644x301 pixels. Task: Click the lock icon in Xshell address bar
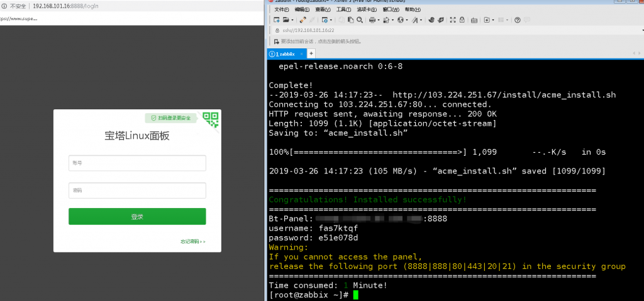point(277,30)
